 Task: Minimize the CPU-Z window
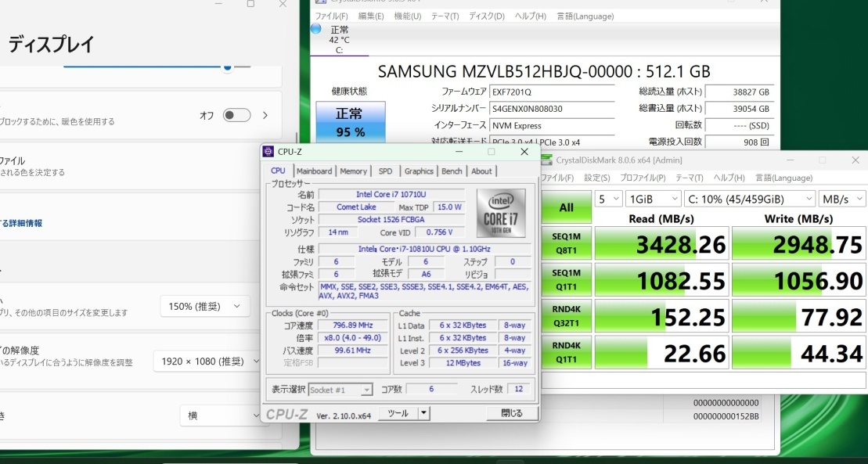(460, 152)
